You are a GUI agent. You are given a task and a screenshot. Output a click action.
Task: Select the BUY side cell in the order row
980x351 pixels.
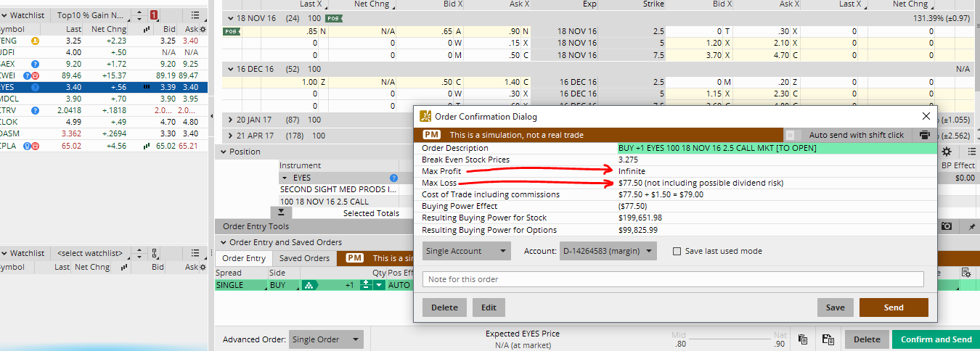tap(283, 286)
